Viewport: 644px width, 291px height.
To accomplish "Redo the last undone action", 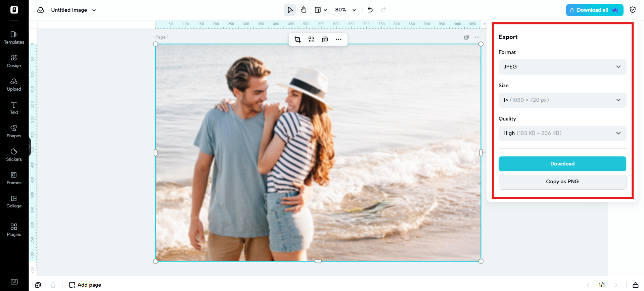I will pyautogui.click(x=383, y=10).
